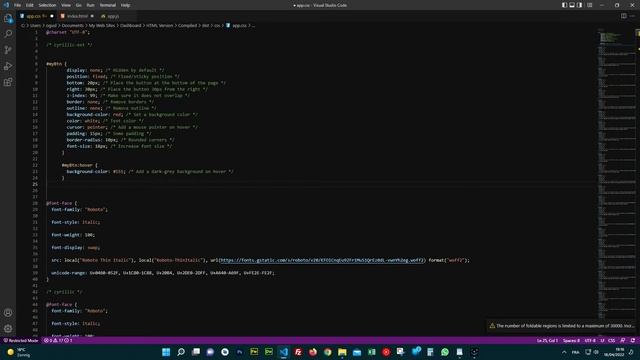Click the Restricted Mode status item
This screenshot has width=640, height=360.
(x=21, y=340)
